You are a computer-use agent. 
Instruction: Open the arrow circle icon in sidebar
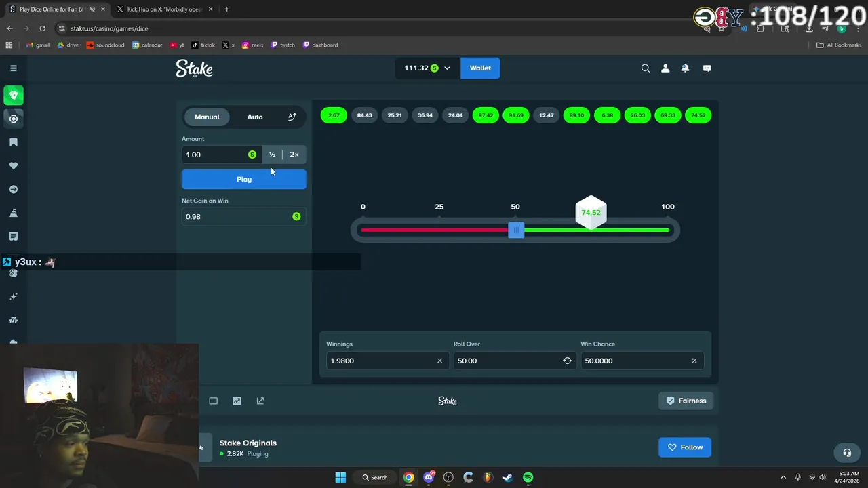pos(13,190)
